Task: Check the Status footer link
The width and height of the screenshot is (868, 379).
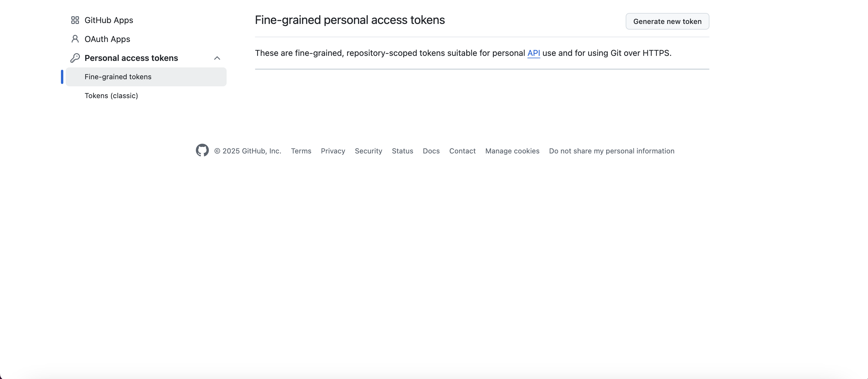Action: pyautogui.click(x=402, y=151)
